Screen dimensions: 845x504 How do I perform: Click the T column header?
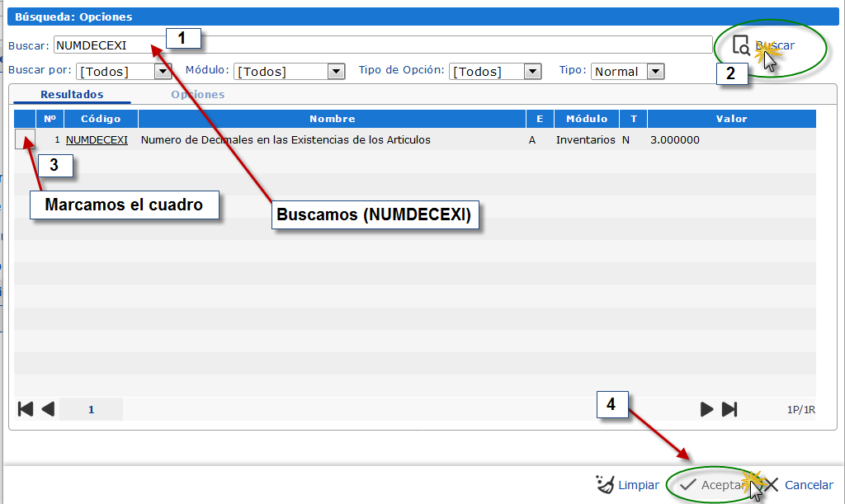[633, 119]
